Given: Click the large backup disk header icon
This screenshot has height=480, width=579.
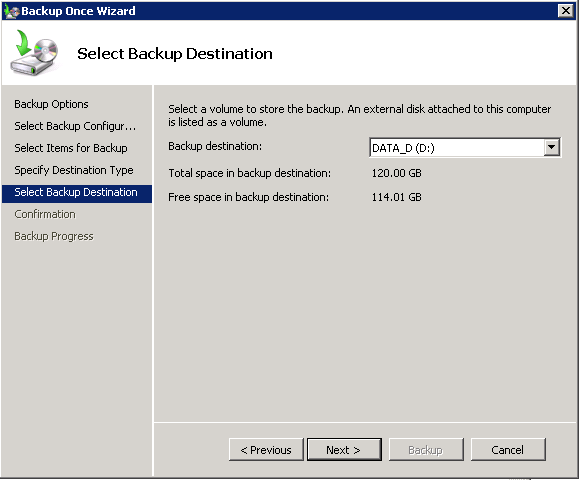Looking at the screenshot, I should click(35, 53).
